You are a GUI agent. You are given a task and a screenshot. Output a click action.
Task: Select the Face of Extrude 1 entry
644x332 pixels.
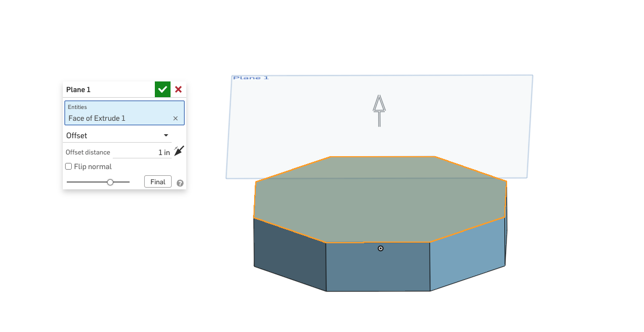pos(97,119)
